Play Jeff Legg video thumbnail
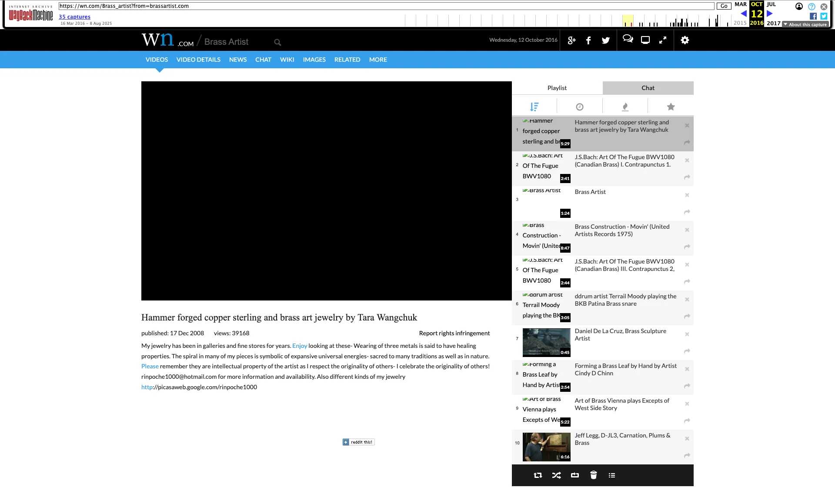The width and height of the screenshot is (835, 504). 546,447
